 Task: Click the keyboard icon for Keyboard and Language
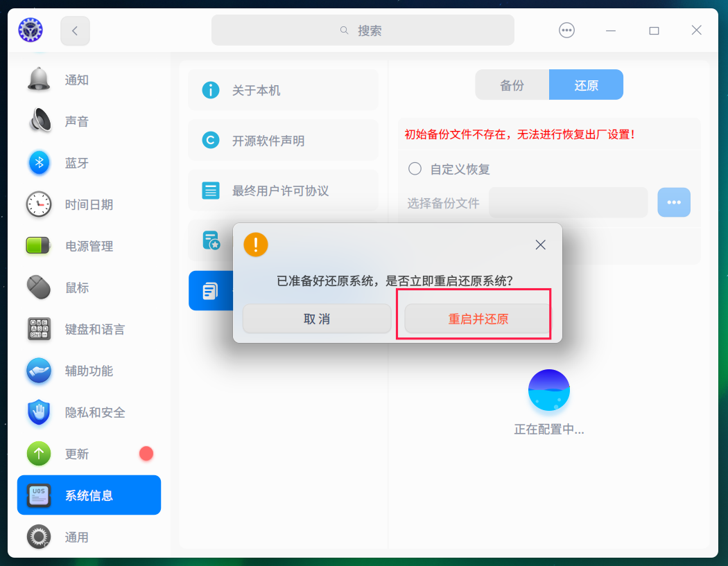[x=39, y=329]
